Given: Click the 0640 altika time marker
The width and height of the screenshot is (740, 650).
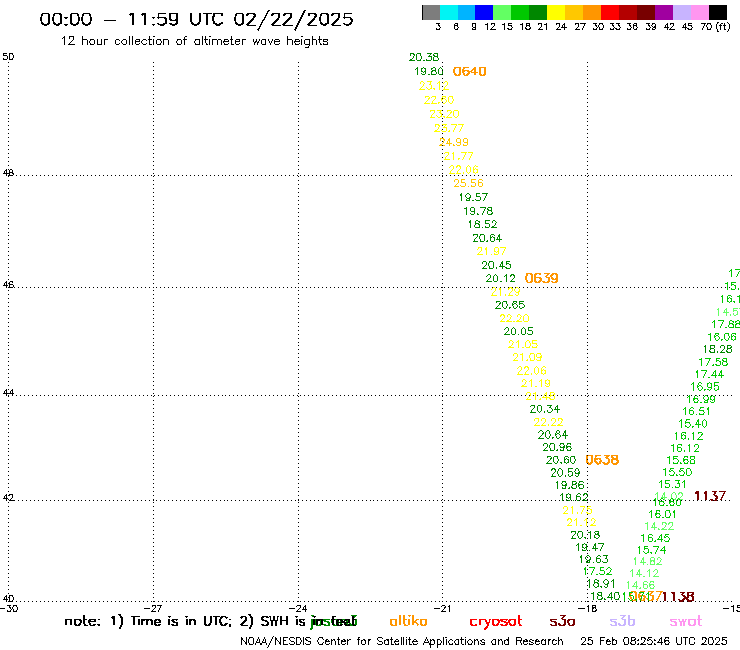Looking at the screenshot, I should tap(469, 71).
